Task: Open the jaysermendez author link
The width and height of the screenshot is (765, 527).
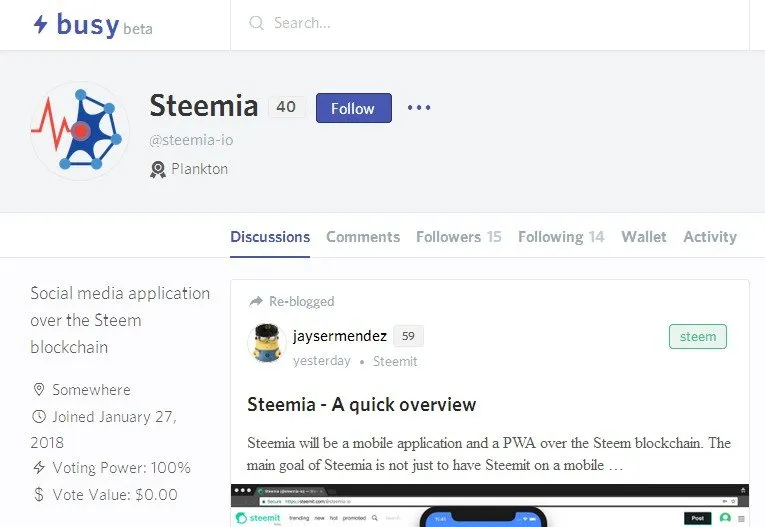Action: pos(340,336)
